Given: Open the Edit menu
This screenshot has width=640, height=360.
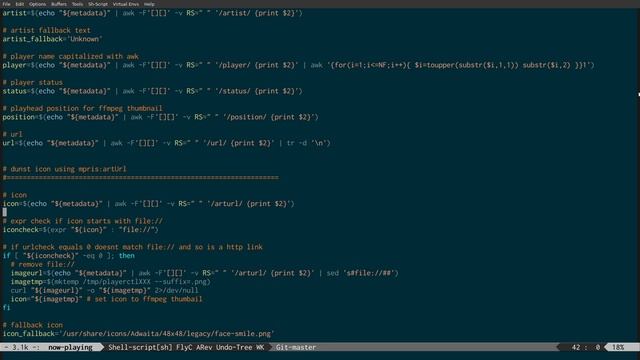Looking at the screenshot, I should click(20, 4).
